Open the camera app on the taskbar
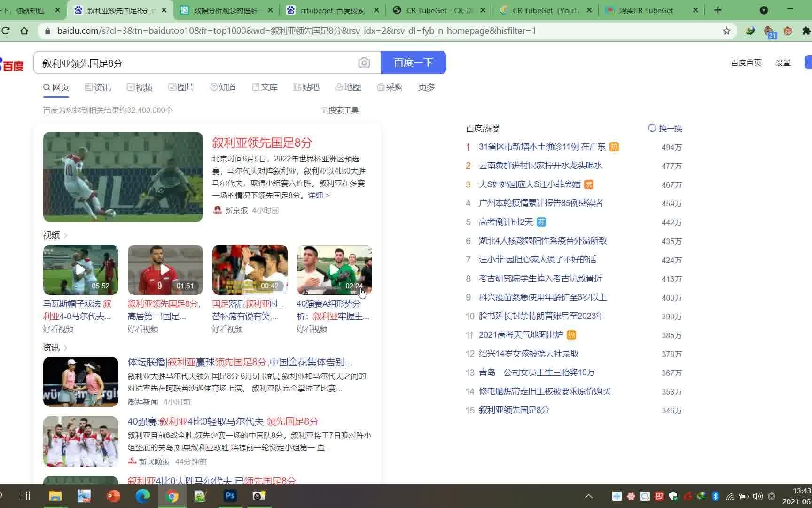Image resolution: width=812 pixels, height=508 pixels. [x=259, y=496]
